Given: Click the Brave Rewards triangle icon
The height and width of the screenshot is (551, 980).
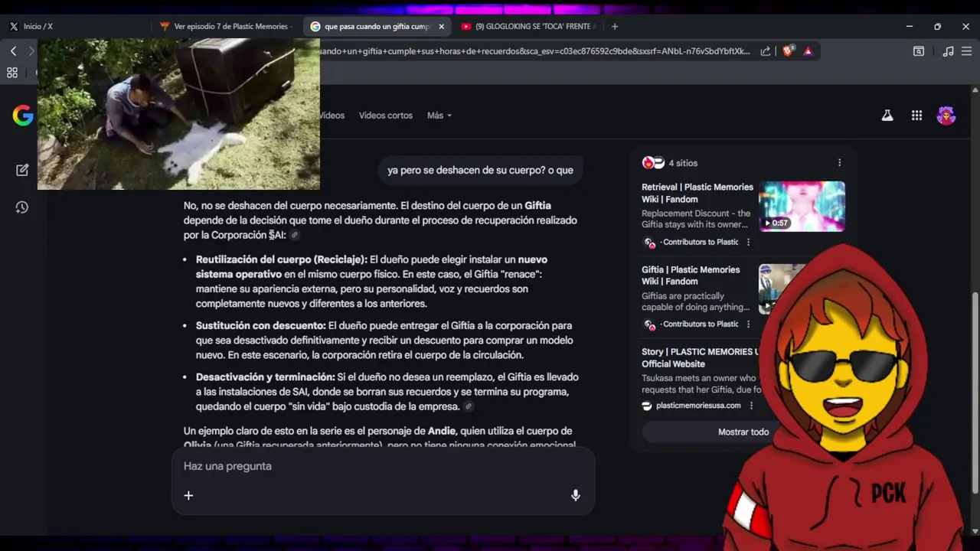Looking at the screenshot, I should tap(808, 51).
